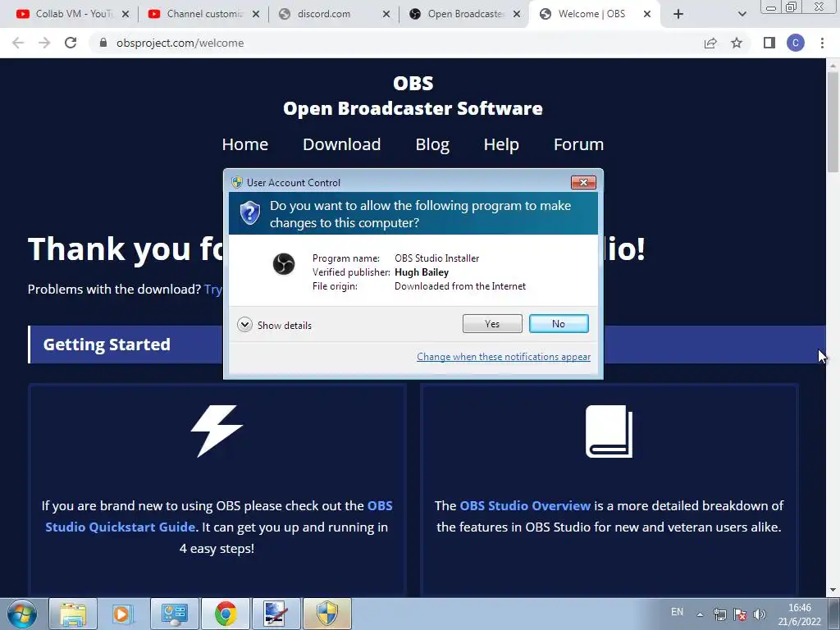Screen dimensions: 840x630
Task: Open OBS Studio Overview link
Action: (x=525, y=505)
